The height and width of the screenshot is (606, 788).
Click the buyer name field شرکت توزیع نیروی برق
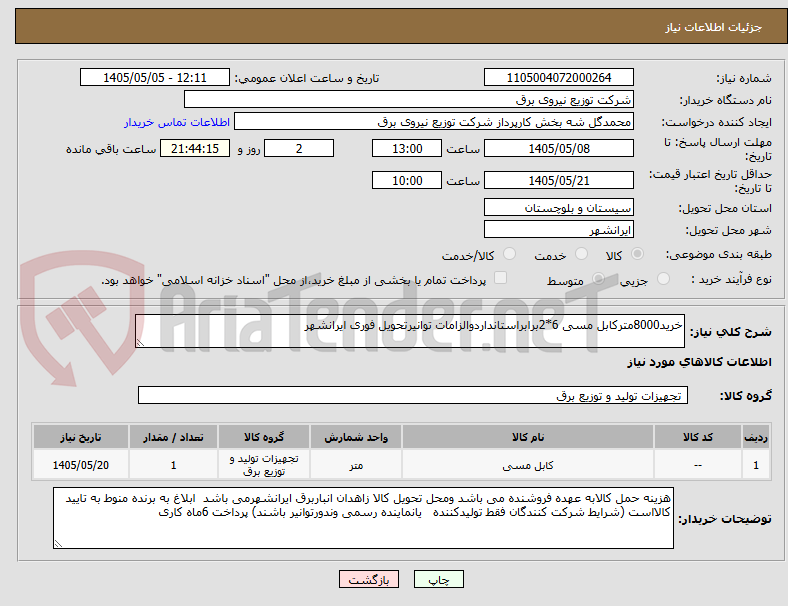[409, 99]
